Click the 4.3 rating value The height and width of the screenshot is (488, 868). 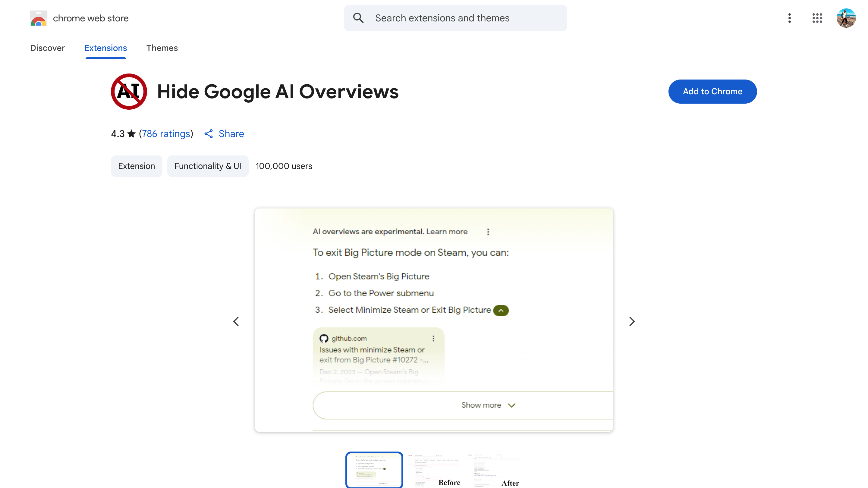point(118,134)
